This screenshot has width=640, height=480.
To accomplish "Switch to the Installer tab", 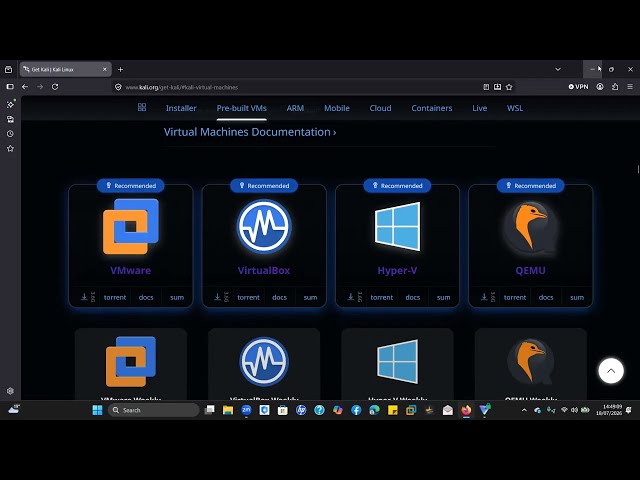I will 181,108.
